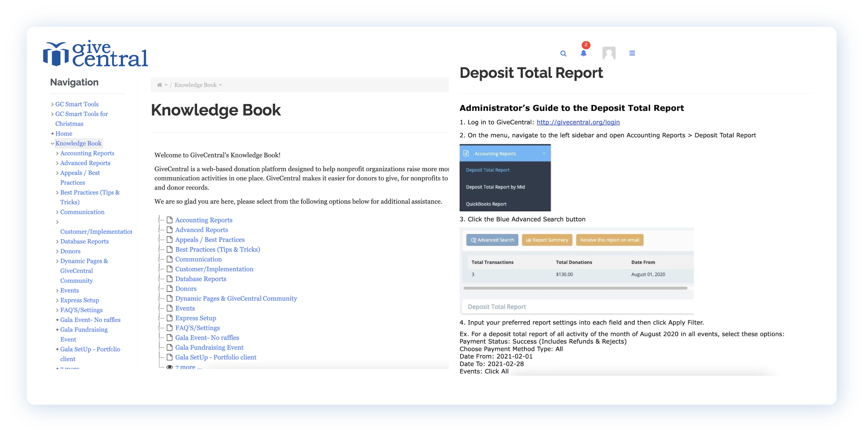Open Dynamic Pages & GiveCentral Community link

pos(236,298)
